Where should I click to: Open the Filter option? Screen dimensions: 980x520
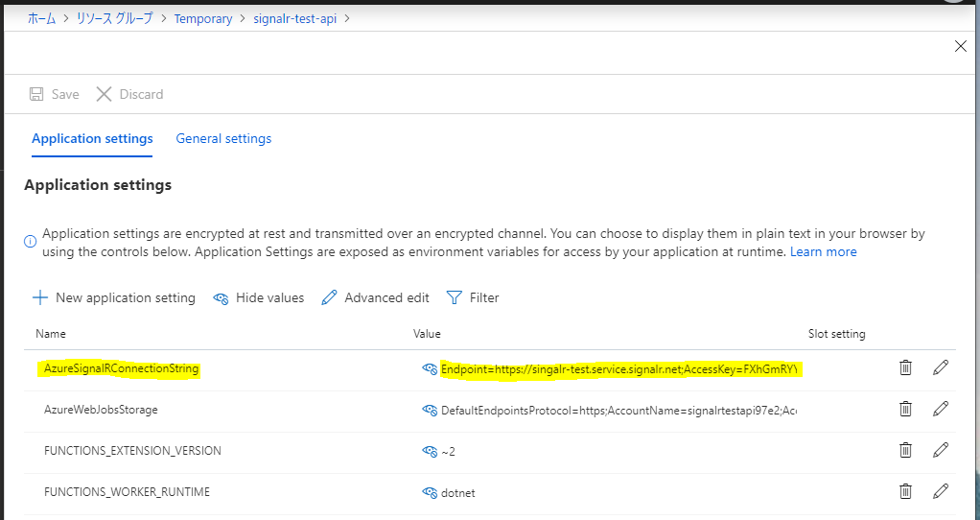(x=473, y=297)
